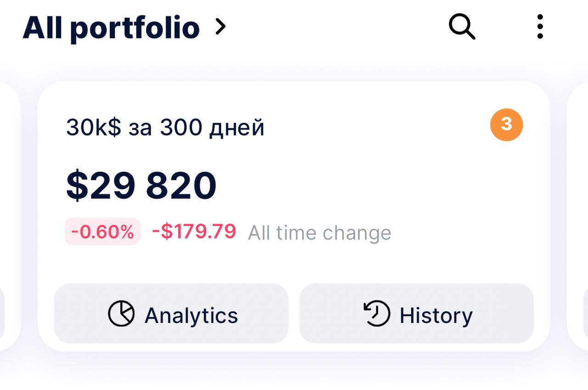The width and height of the screenshot is (588, 390).
Task: Click the clock-arrow icon in History
Action: (x=377, y=314)
